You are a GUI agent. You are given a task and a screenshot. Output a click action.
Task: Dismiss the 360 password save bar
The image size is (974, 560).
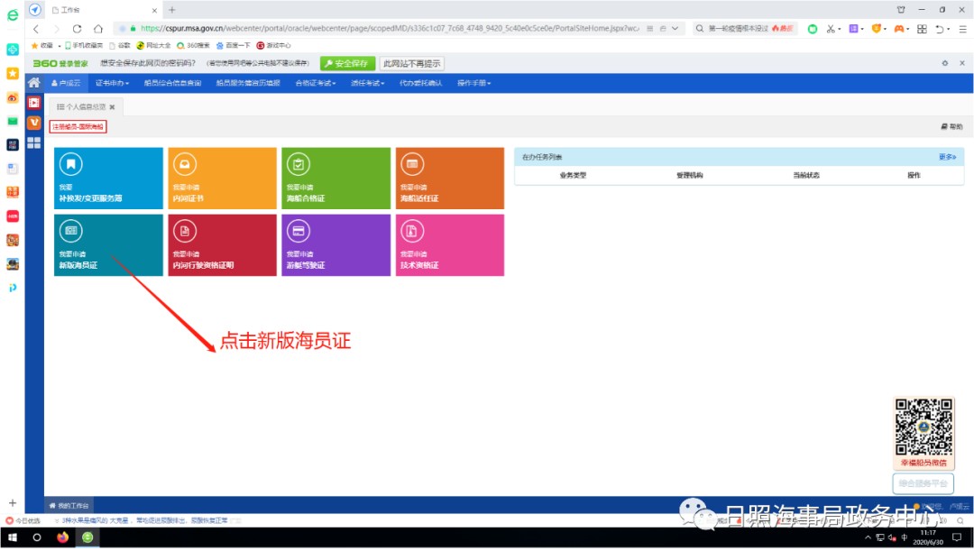click(962, 63)
